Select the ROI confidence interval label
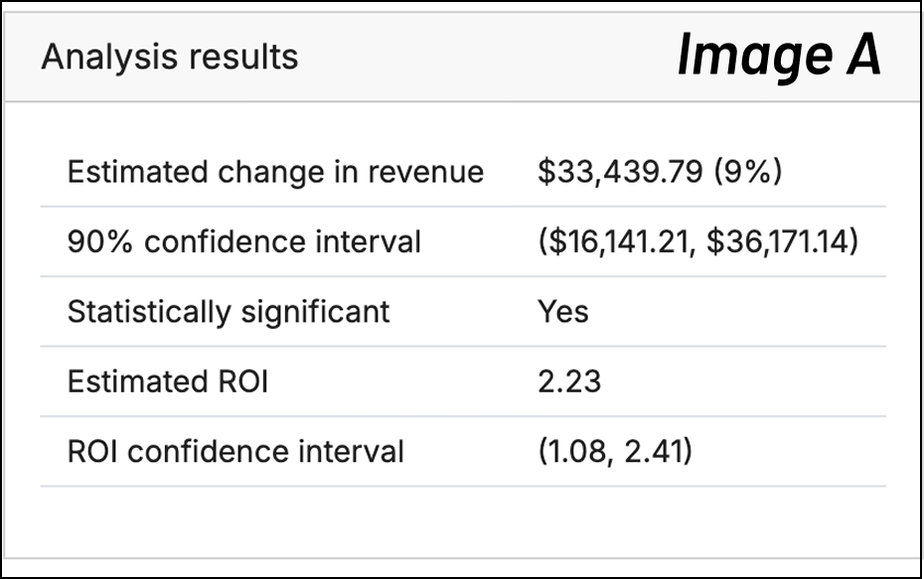Viewport: 924px width, 579px height. pos(235,452)
